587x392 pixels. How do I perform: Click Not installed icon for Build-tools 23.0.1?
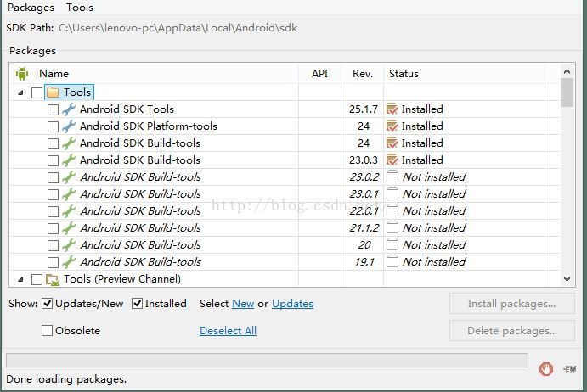[392, 193]
